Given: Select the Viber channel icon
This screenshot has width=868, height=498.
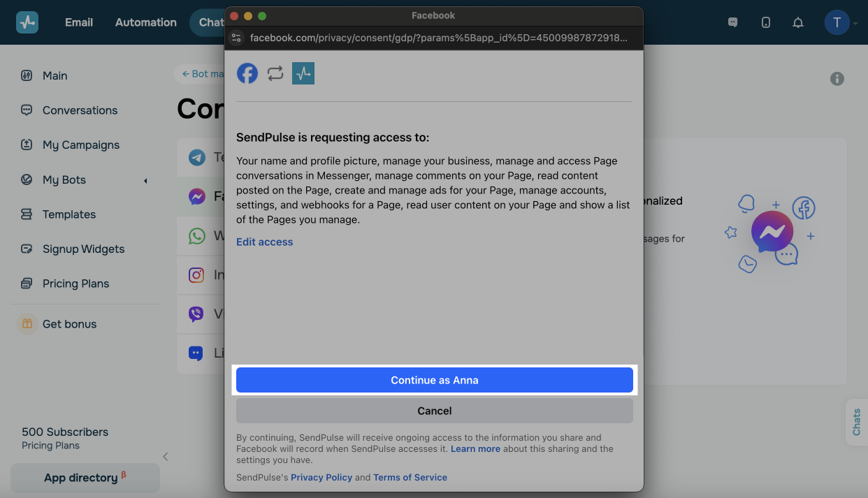Looking at the screenshot, I should [x=197, y=314].
